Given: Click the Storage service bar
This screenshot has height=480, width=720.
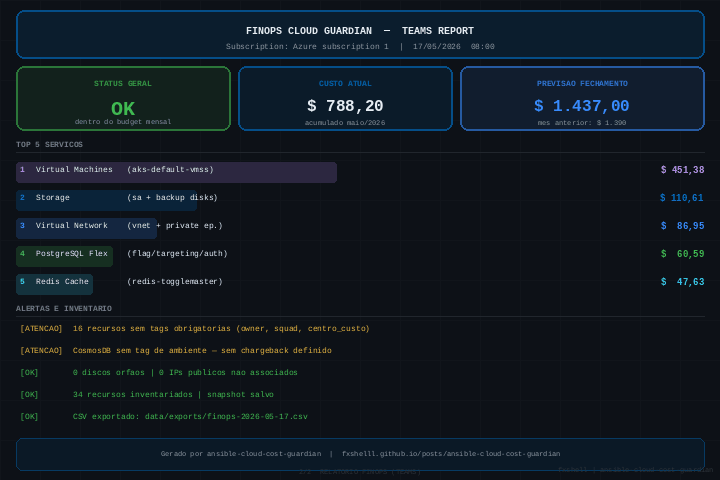Looking at the screenshot, I should [107, 200].
